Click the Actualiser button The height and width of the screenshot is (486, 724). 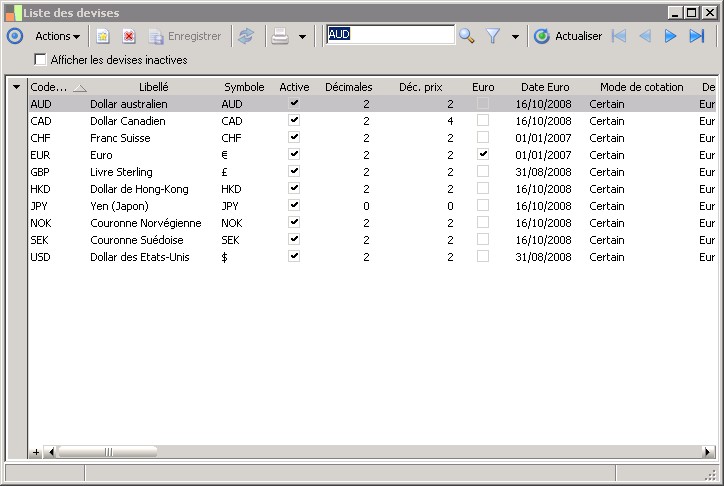(568, 36)
